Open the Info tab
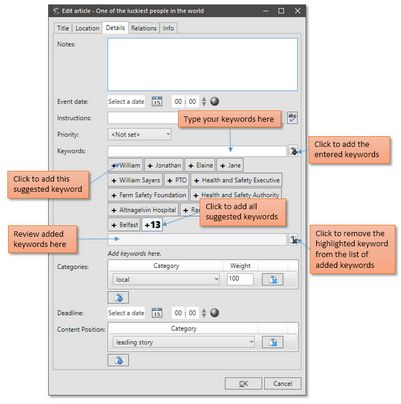This screenshot has width=401, height=404. click(168, 28)
